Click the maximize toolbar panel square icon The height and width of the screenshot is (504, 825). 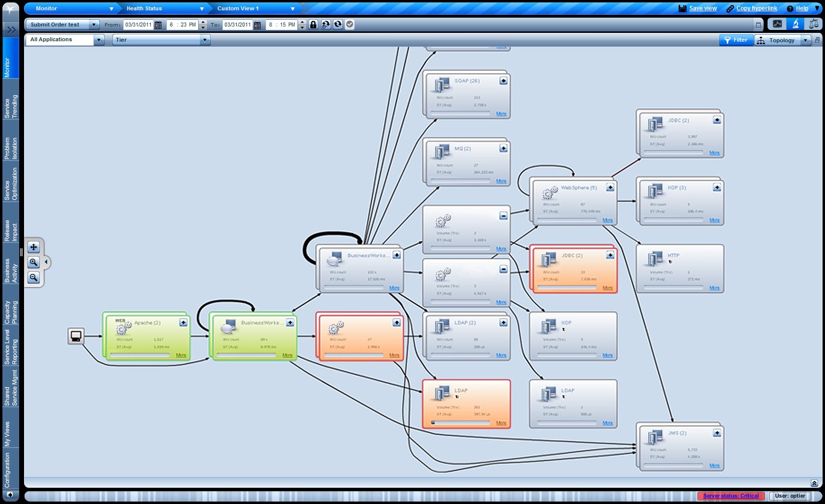758,25
